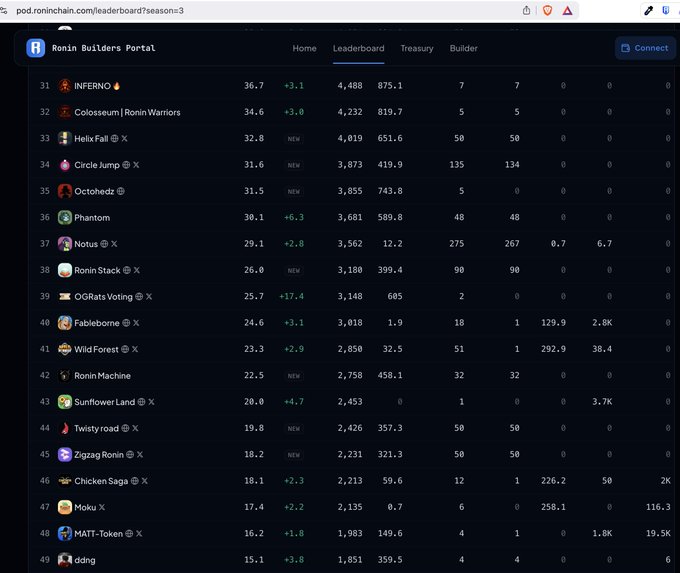The image size is (680, 573).
Task: Open Circle Jump website globe icon
Action: click(126, 165)
